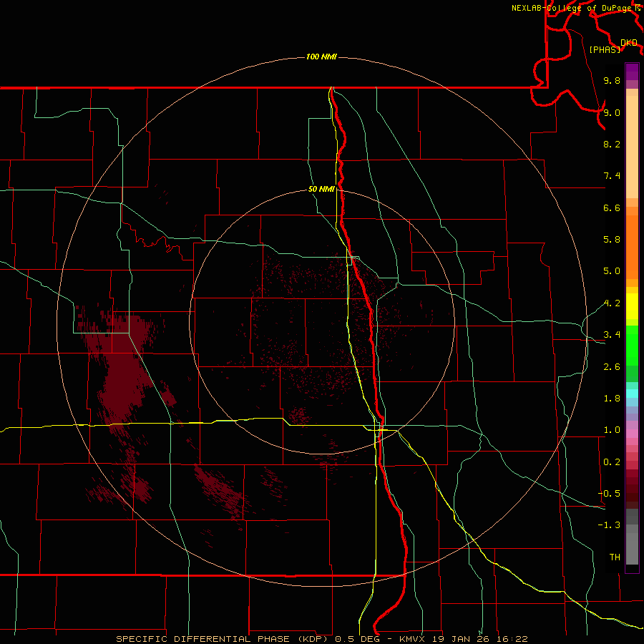Click the SPECIFIC DIFFERENTIAL PHASE (KDP) title text
Screen dimensions: 644x644
click(223, 639)
